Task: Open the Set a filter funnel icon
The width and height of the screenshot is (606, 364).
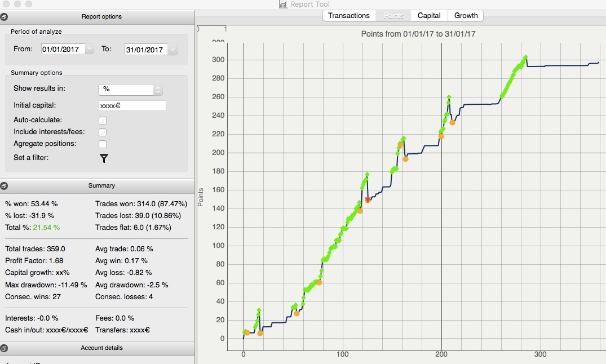Action: pos(104,158)
